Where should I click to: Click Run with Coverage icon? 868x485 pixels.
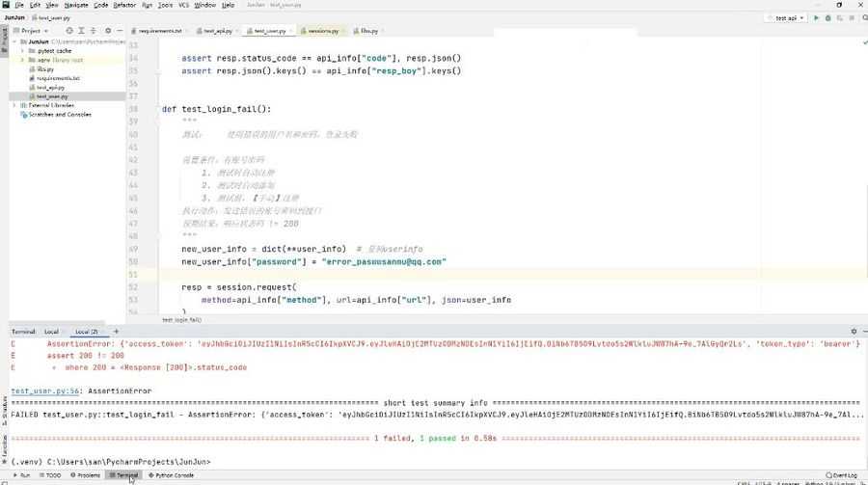[840, 18]
